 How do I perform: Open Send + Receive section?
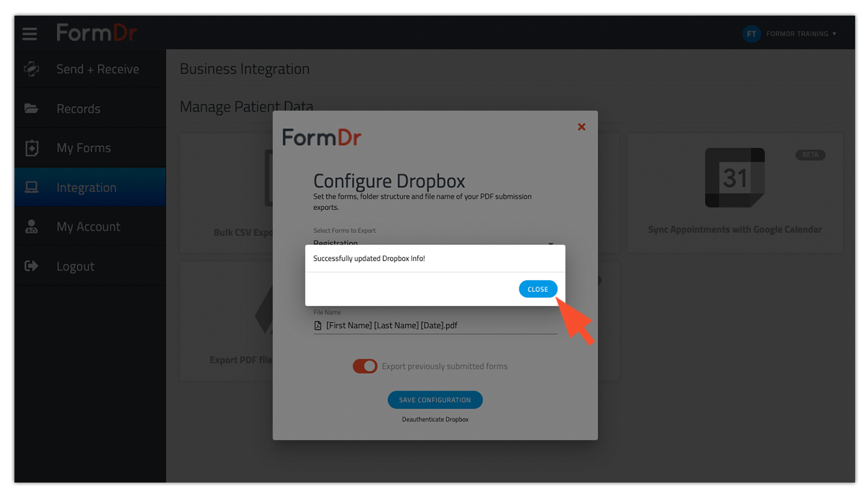[x=90, y=69]
